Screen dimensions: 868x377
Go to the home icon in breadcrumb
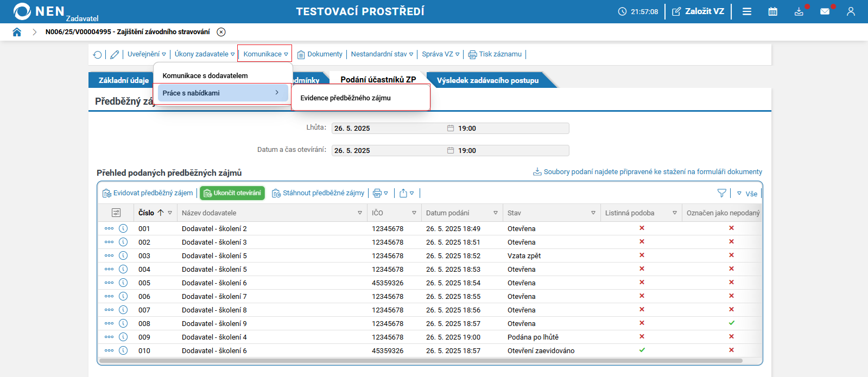coord(17,32)
